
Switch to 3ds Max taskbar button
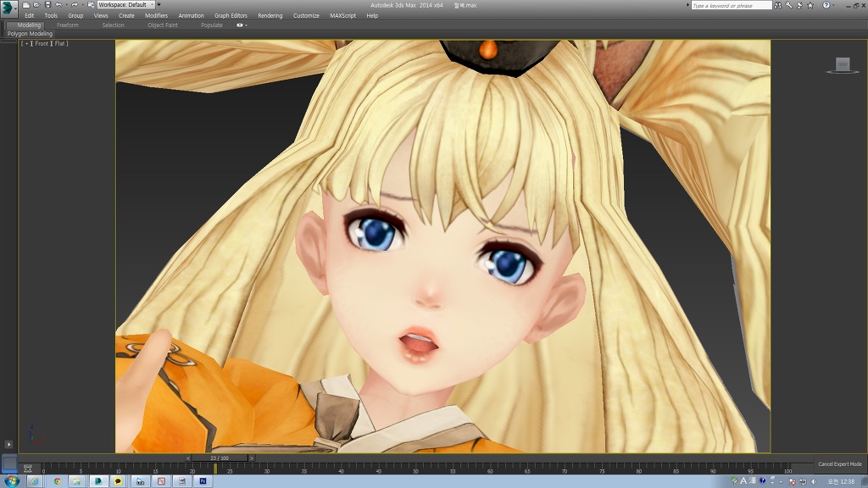point(98,481)
